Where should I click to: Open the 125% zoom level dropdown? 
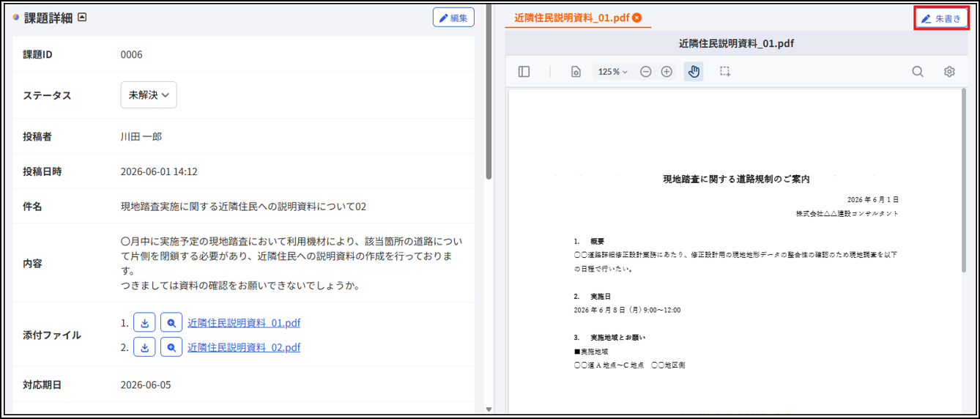(613, 72)
